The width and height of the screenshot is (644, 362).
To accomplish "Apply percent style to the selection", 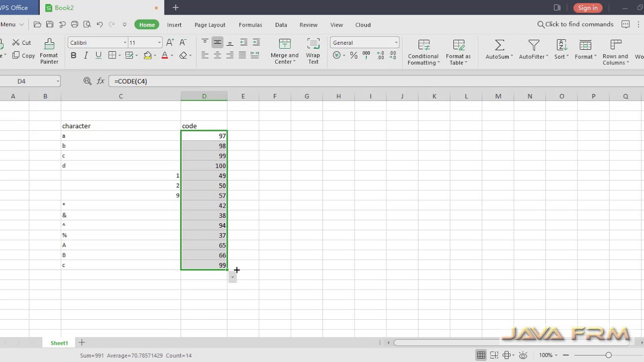I will 354,55.
